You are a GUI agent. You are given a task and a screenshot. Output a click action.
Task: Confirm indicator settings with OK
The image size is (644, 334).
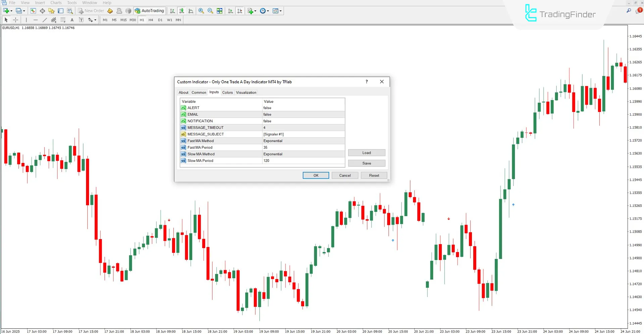coord(315,175)
